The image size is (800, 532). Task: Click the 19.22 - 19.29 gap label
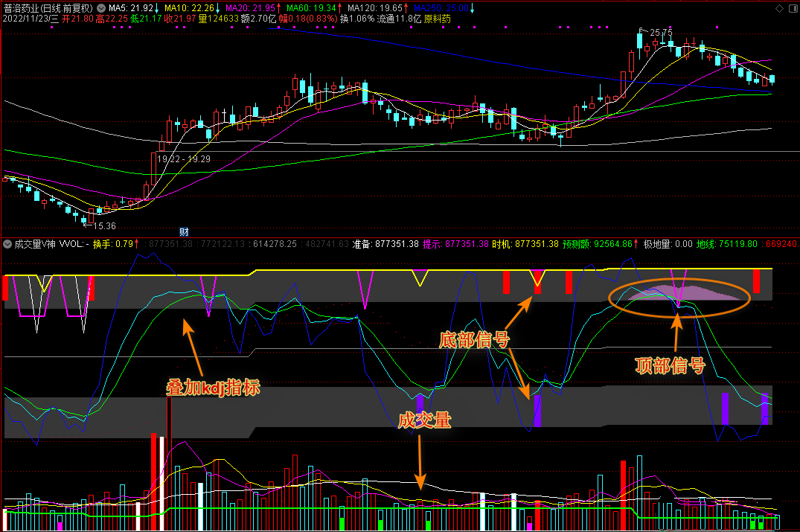point(184,159)
